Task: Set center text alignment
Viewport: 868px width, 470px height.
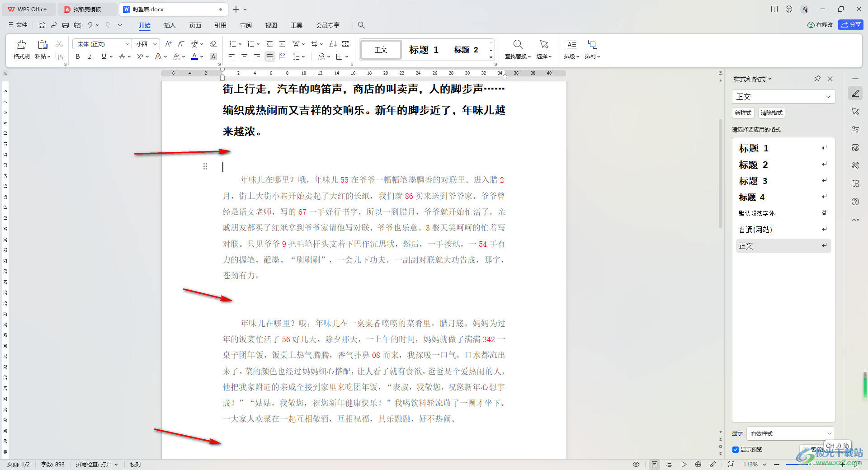Action: tap(244, 56)
